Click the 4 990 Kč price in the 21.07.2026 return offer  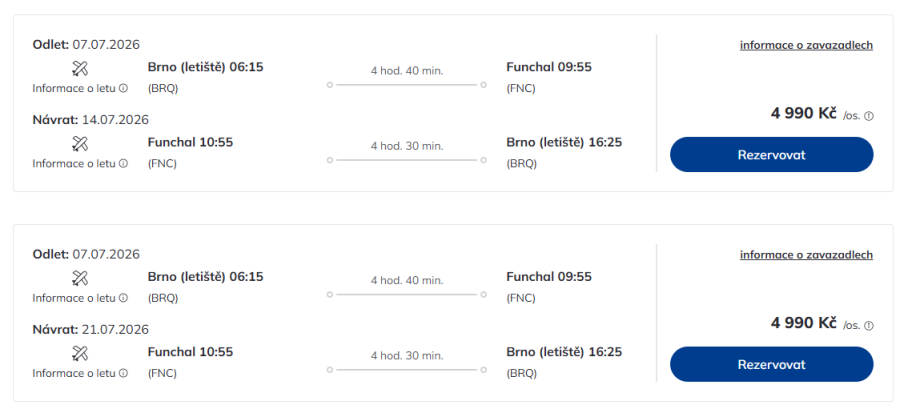click(x=803, y=323)
